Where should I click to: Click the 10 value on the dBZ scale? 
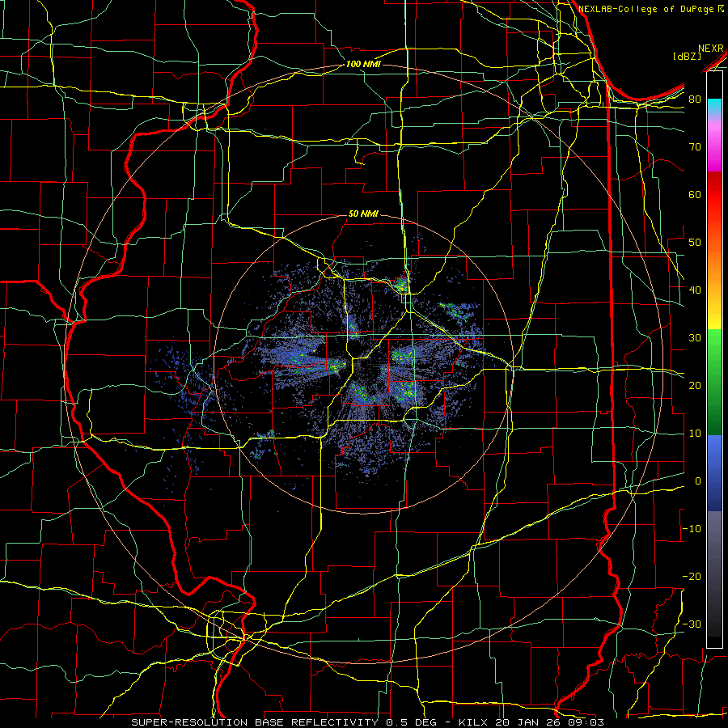click(695, 434)
